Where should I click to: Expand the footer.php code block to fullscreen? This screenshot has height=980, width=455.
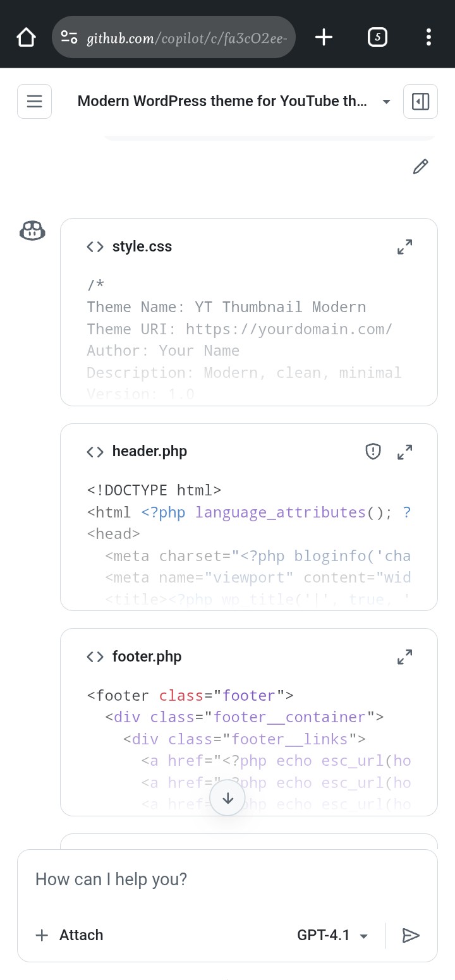coord(405,656)
